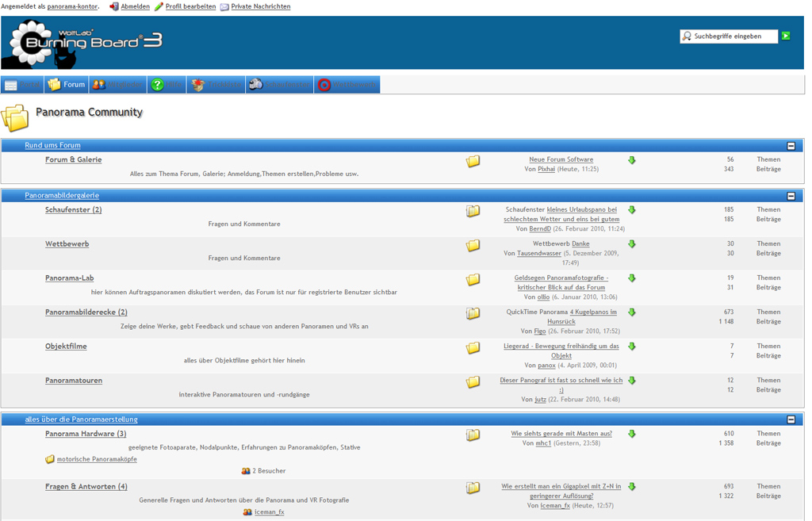Click the folder icon in Panorama Hardware row
This screenshot has height=521, width=812.
coord(473,435)
